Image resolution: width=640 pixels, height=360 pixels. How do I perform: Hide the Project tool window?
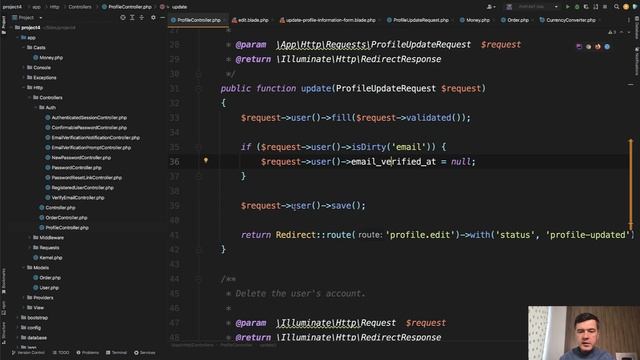pos(162,18)
